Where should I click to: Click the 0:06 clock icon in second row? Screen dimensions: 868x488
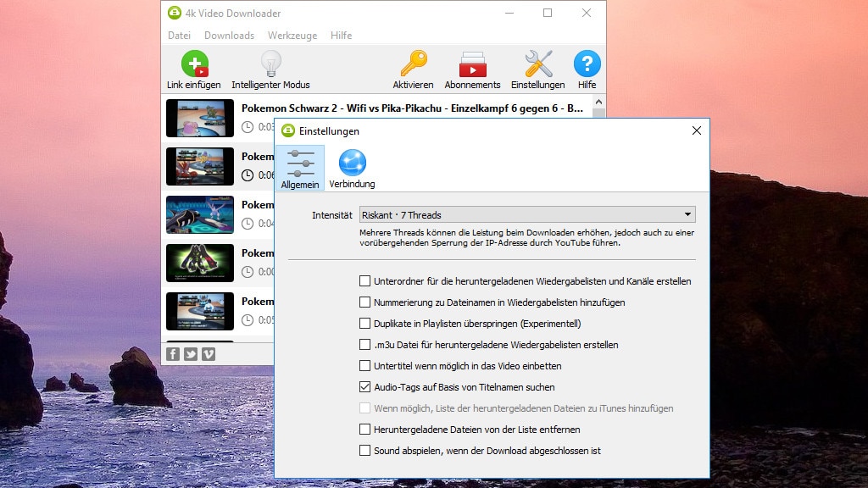pos(248,175)
